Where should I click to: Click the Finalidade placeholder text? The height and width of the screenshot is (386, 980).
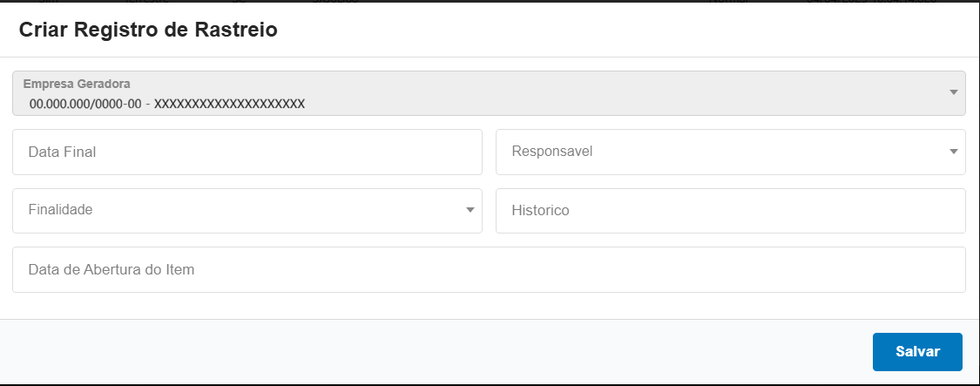coord(61,210)
